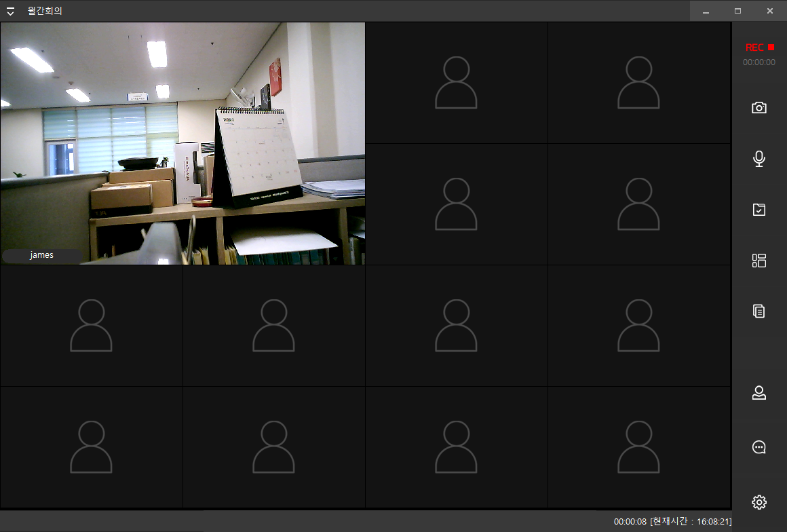The height and width of the screenshot is (532, 787).
Task: Maximize the 월간회의 window
Action: (738, 11)
